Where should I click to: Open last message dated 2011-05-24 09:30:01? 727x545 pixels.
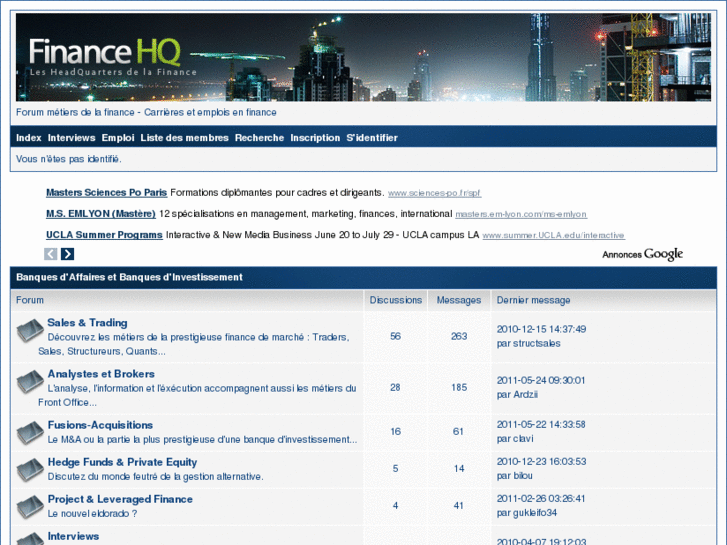pos(541,380)
